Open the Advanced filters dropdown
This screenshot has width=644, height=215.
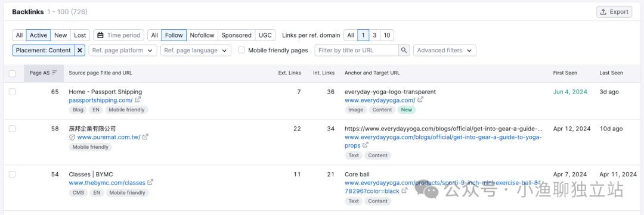click(x=445, y=51)
